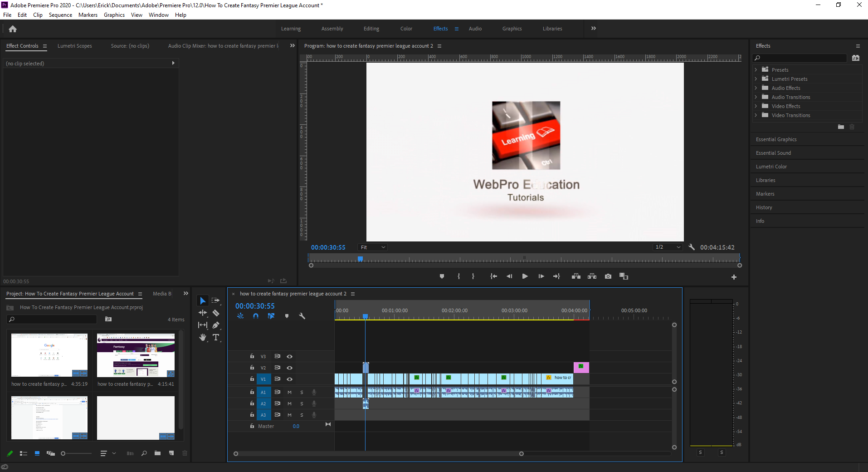Toggle sync lock on A1

[277, 392]
